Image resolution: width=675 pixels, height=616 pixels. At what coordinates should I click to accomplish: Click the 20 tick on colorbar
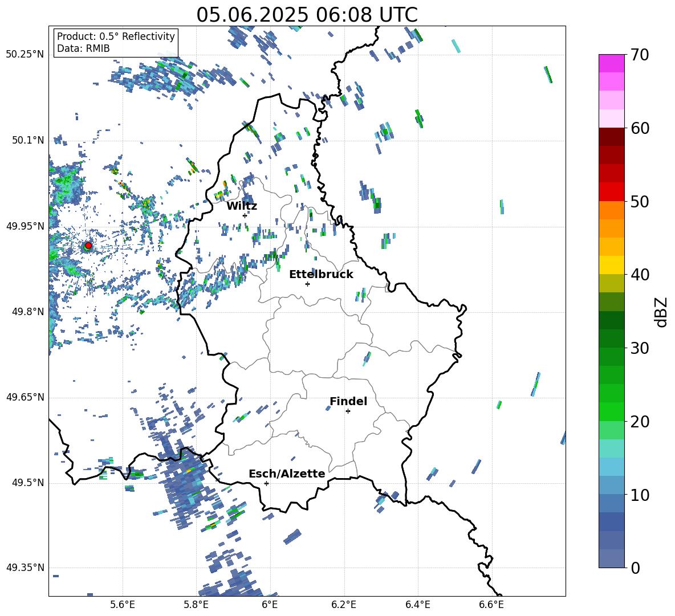[x=640, y=421]
